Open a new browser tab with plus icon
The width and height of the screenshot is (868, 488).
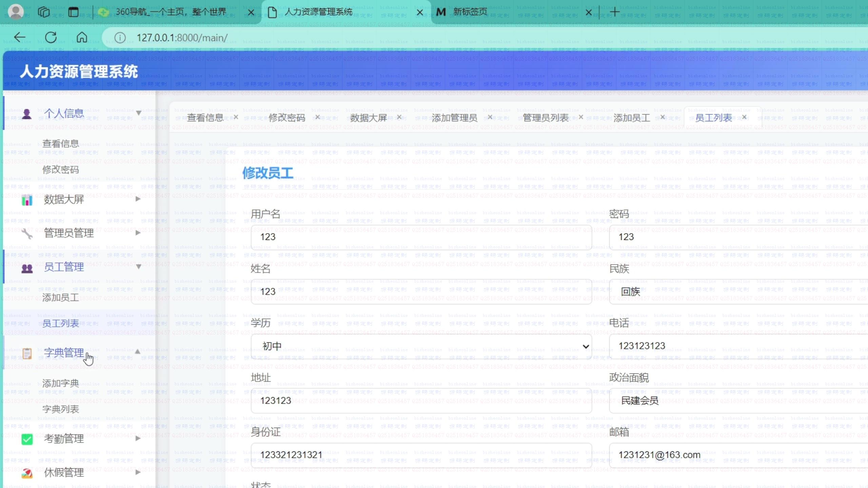click(x=615, y=12)
